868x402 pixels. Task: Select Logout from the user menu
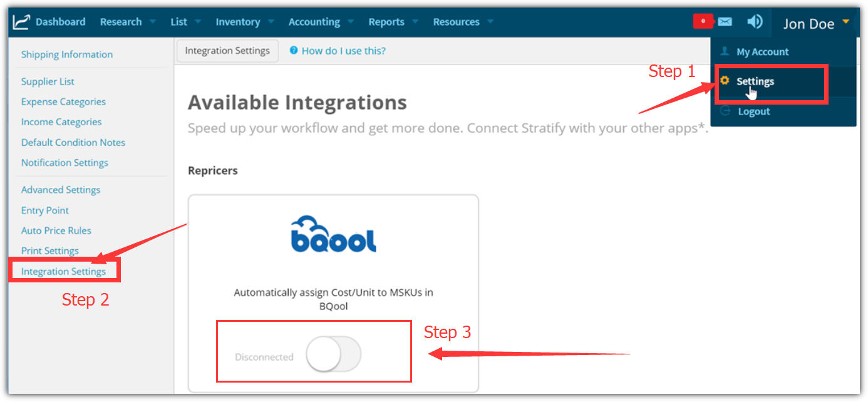point(753,111)
